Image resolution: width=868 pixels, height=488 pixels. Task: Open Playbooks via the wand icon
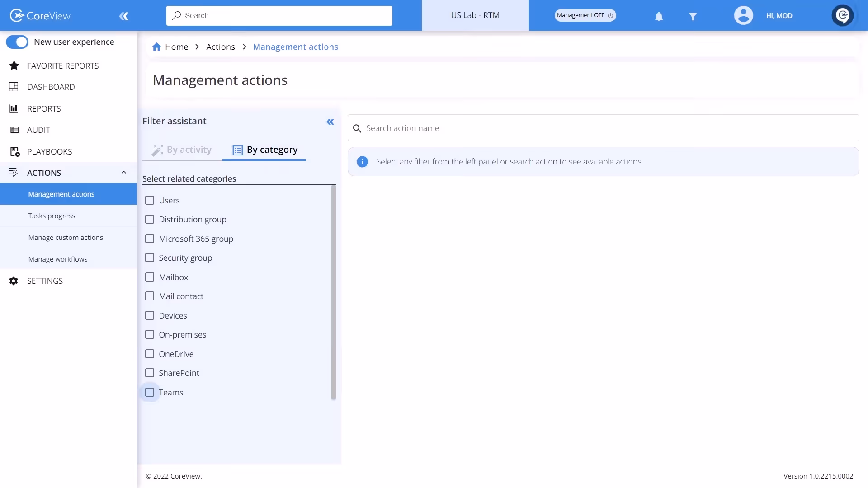coord(14,151)
